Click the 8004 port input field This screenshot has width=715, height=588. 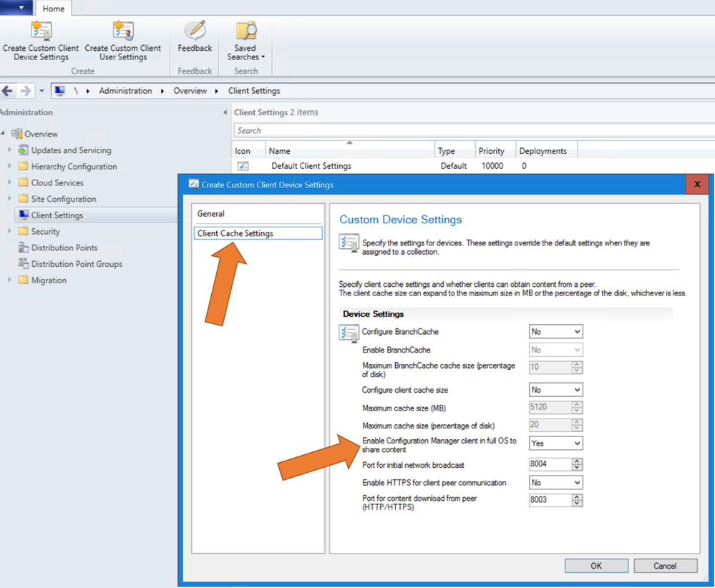coord(550,464)
